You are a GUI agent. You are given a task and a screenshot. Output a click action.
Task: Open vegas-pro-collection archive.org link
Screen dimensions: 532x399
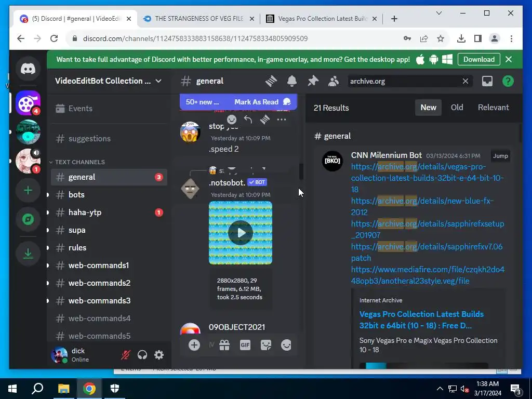[x=427, y=178]
